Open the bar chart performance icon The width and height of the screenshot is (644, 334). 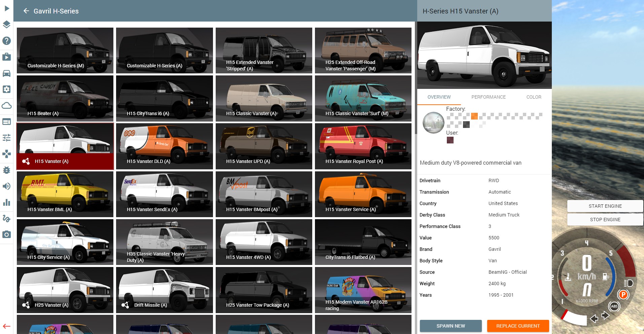6,202
